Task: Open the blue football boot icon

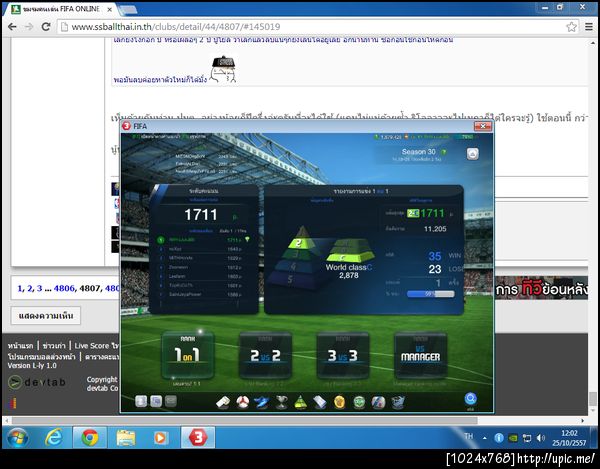Action: tap(262, 402)
